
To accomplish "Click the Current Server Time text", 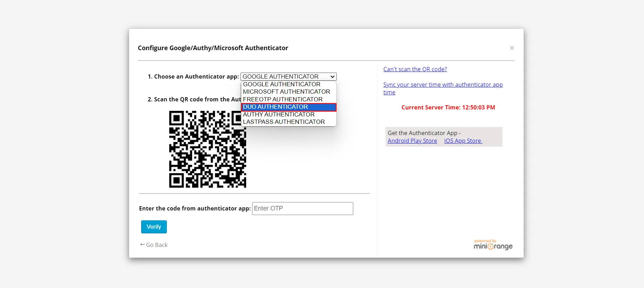I will pos(448,107).
